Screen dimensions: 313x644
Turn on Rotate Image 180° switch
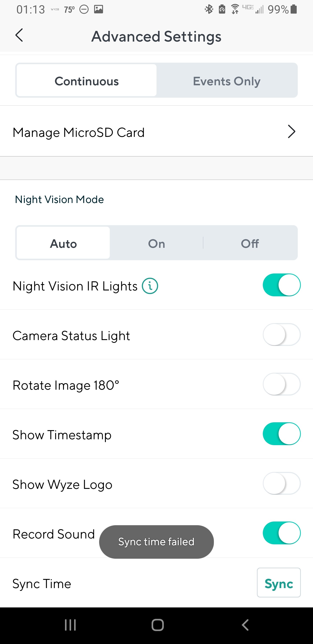pyautogui.click(x=281, y=384)
